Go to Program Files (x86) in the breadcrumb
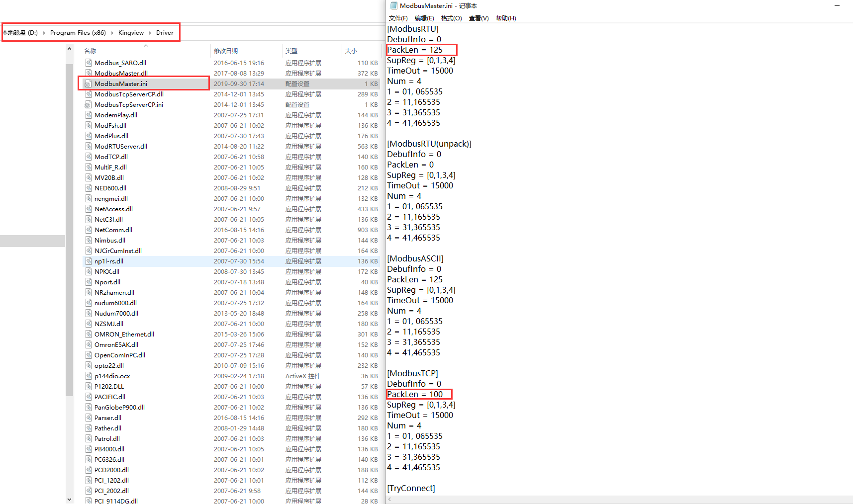The height and width of the screenshot is (504, 853). 78,33
